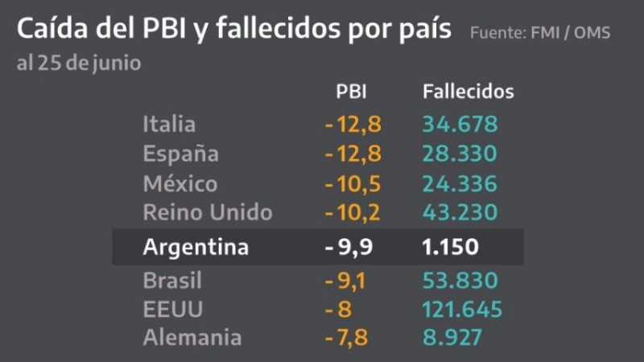Click the 'Fuente: FMI / OMS' source text
The width and height of the screenshot is (644, 362).
[x=539, y=33]
